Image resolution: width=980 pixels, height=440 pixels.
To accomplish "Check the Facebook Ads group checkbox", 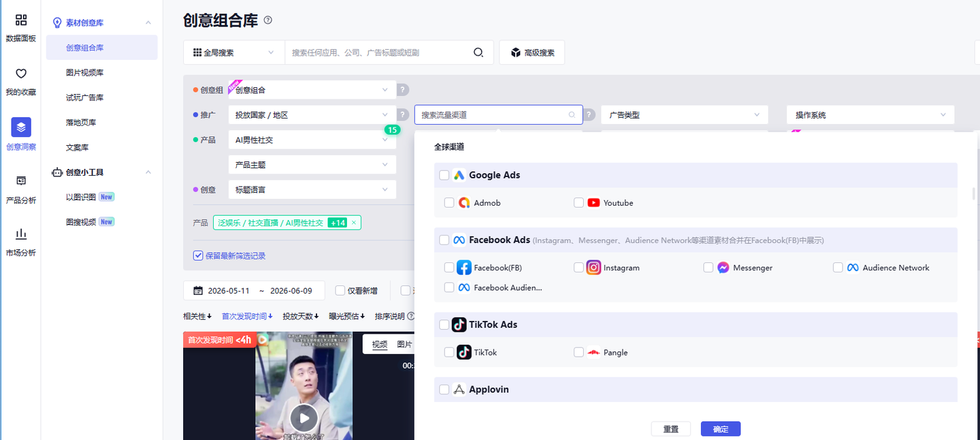I will point(444,240).
